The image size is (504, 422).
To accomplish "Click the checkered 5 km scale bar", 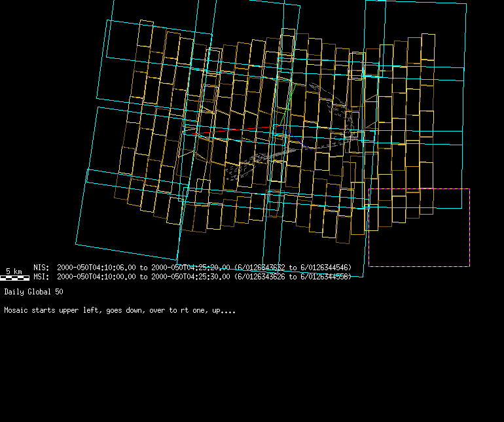I will (x=14, y=277).
